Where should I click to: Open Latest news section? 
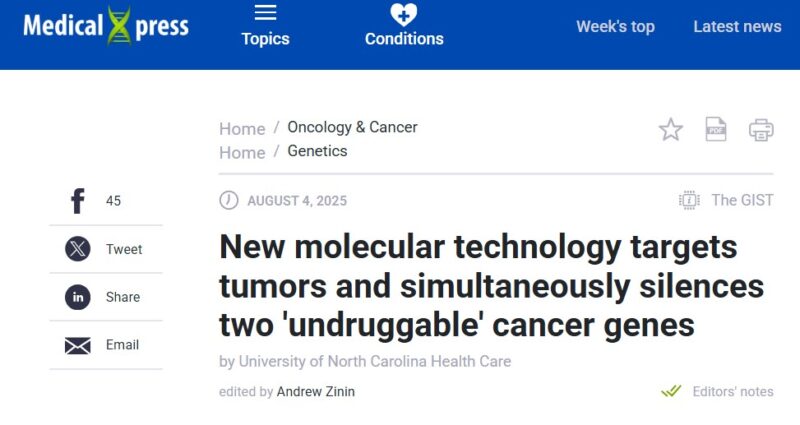point(737,27)
